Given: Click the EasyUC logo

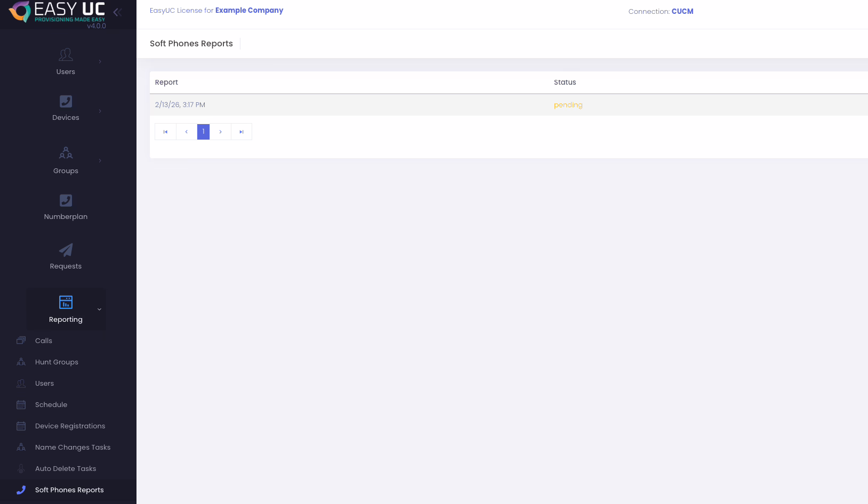Looking at the screenshot, I should tap(57, 12).
